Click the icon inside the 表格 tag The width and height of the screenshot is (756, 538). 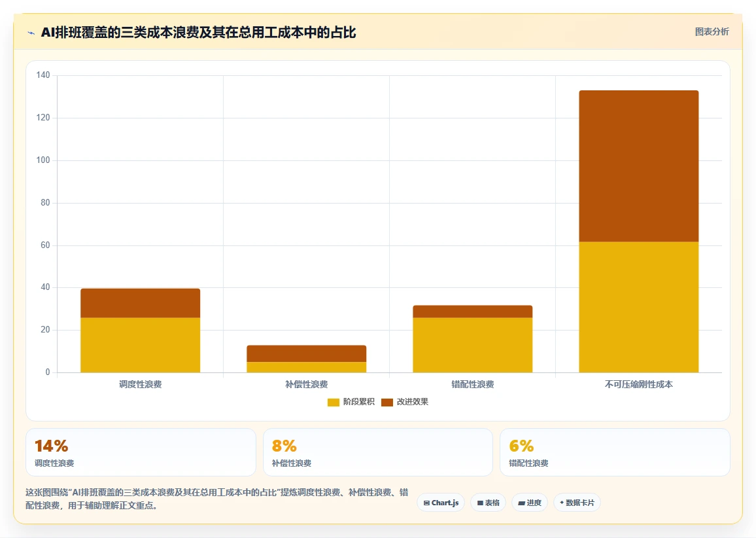[x=480, y=503]
